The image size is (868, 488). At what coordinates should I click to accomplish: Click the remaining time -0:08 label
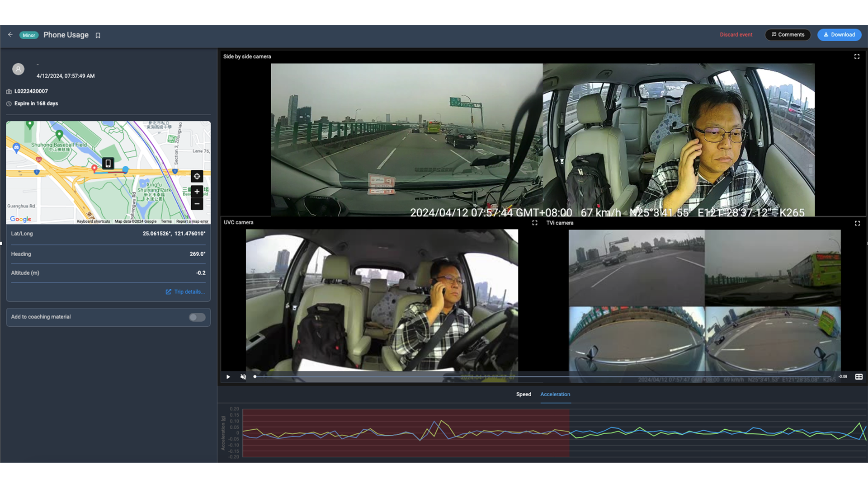tap(843, 377)
